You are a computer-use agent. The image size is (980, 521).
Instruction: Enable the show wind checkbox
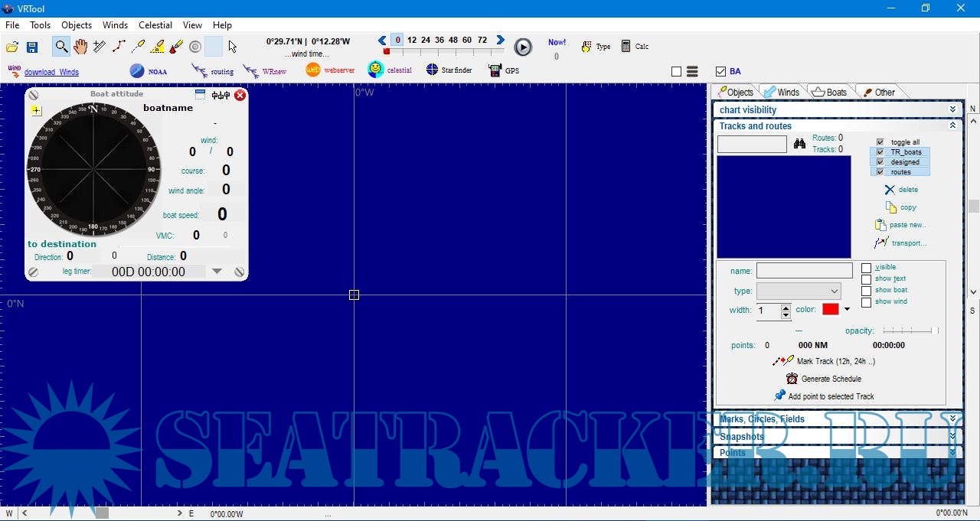coord(867,302)
